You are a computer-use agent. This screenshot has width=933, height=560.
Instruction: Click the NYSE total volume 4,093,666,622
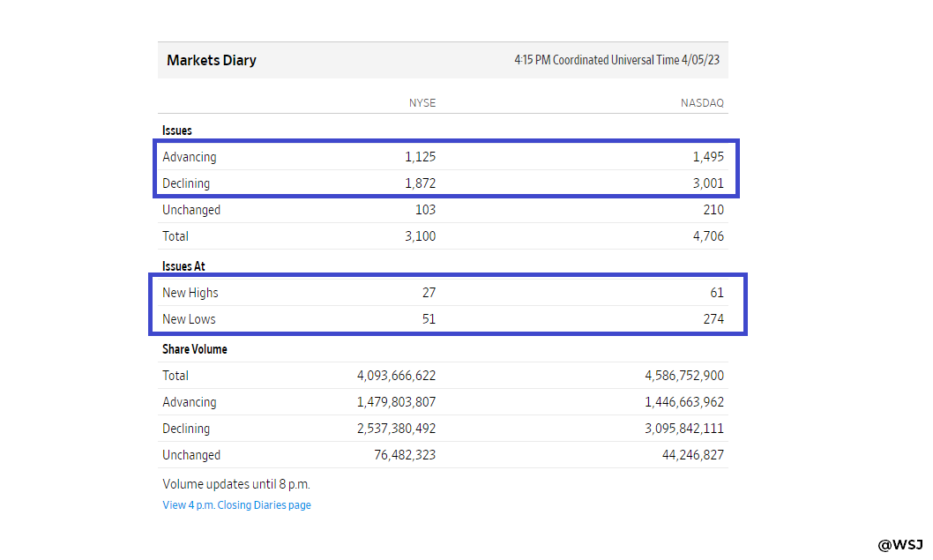pyautogui.click(x=396, y=376)
